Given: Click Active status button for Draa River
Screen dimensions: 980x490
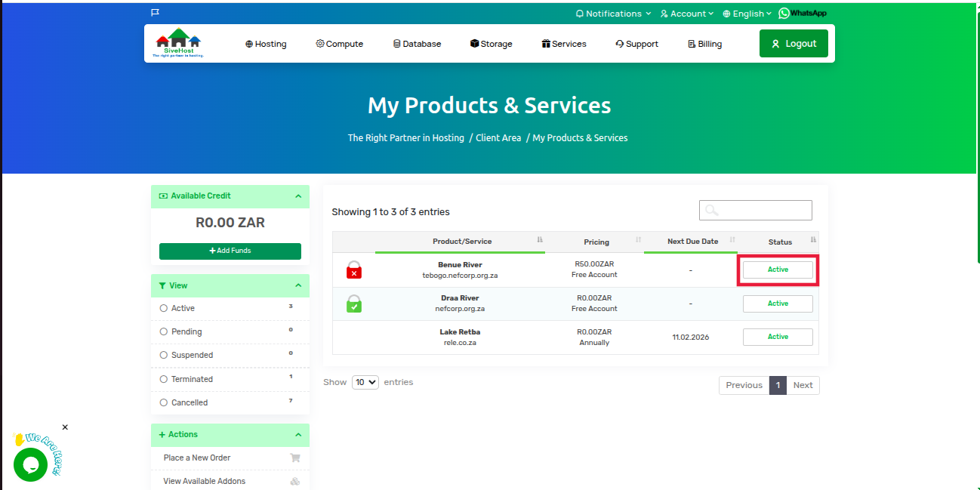Looking at the screenshot, I should click(x=778, y=304).
